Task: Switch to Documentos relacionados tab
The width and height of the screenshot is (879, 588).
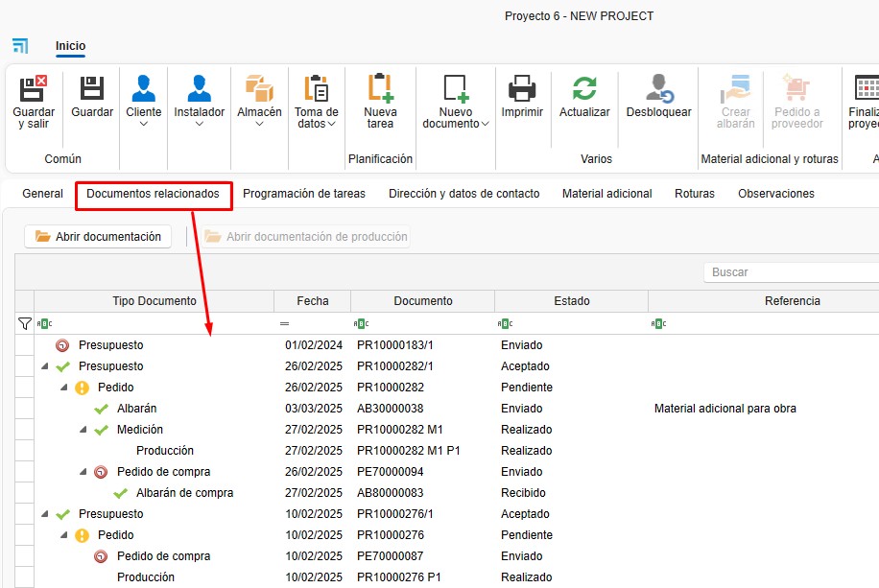Action: coord(153,194)
